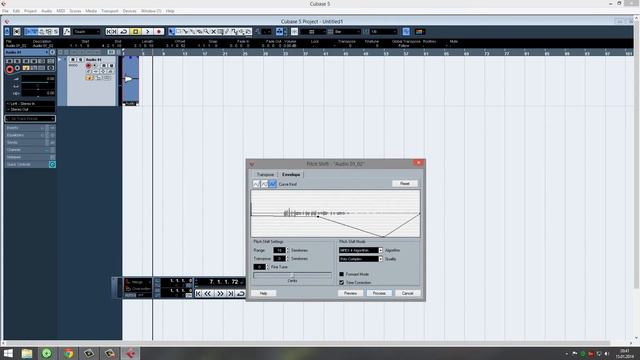Viewport: 640px width, 360px height.
Task: Open the No Track Preset selector
Action: click(30, 119)
